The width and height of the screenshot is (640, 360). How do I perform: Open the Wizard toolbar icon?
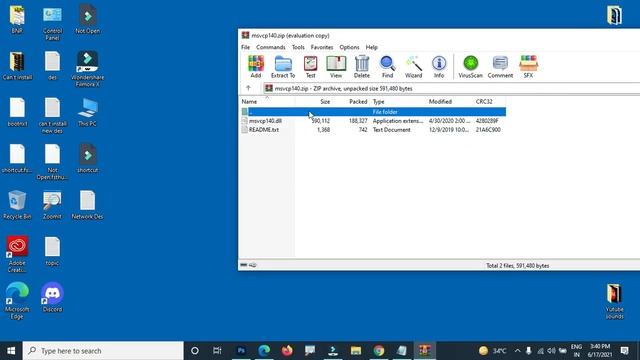click(413, 67)
